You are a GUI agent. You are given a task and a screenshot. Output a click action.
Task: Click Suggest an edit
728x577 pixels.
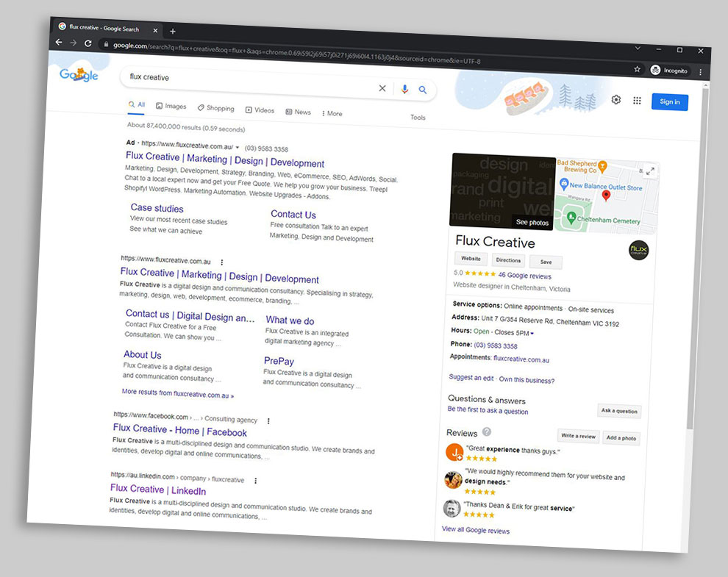coord(471,378)
